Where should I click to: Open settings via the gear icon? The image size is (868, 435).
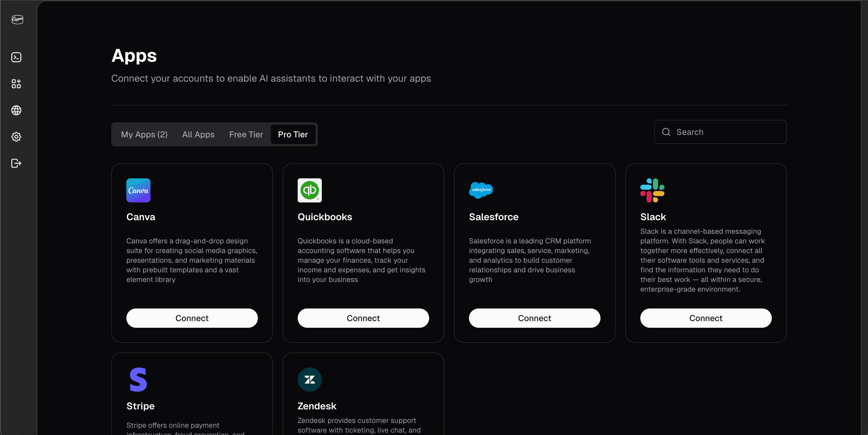[16, 137]
